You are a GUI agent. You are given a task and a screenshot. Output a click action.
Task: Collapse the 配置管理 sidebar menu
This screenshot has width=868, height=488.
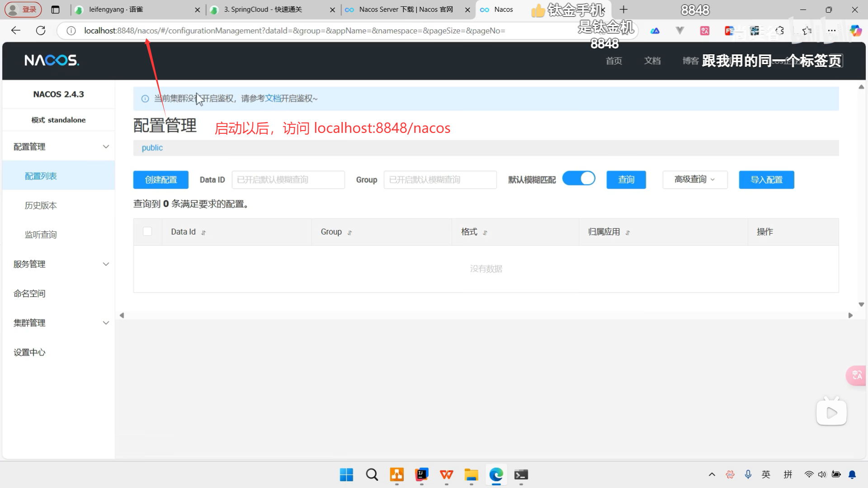pyautogui.click(x=59, y=146)
